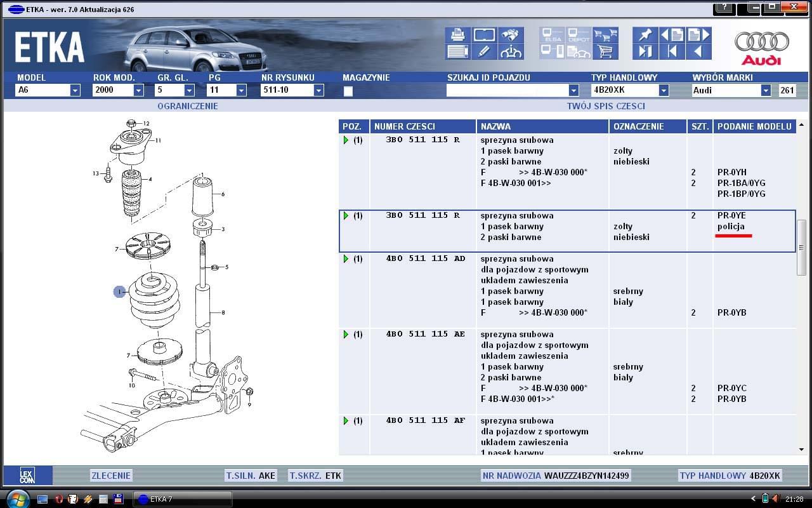Select part number 6 in the diagram

click(x=223, y=194)
